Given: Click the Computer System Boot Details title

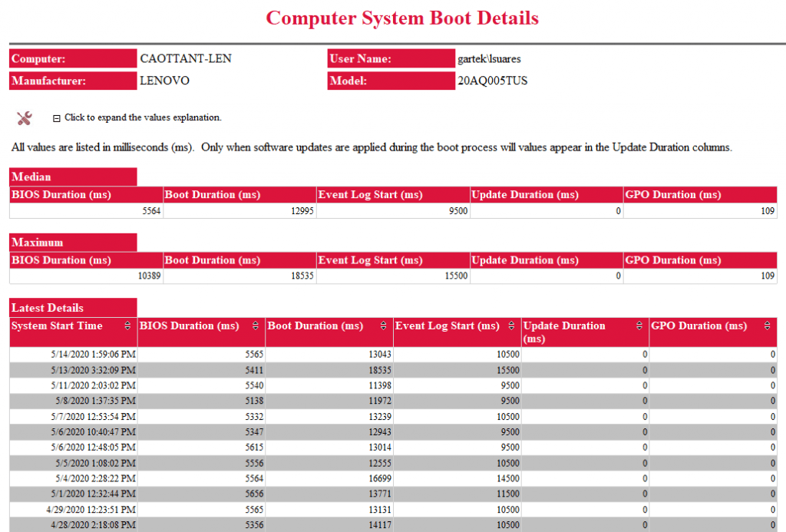Looking at the screenshot, I should [x=402, y=18].
